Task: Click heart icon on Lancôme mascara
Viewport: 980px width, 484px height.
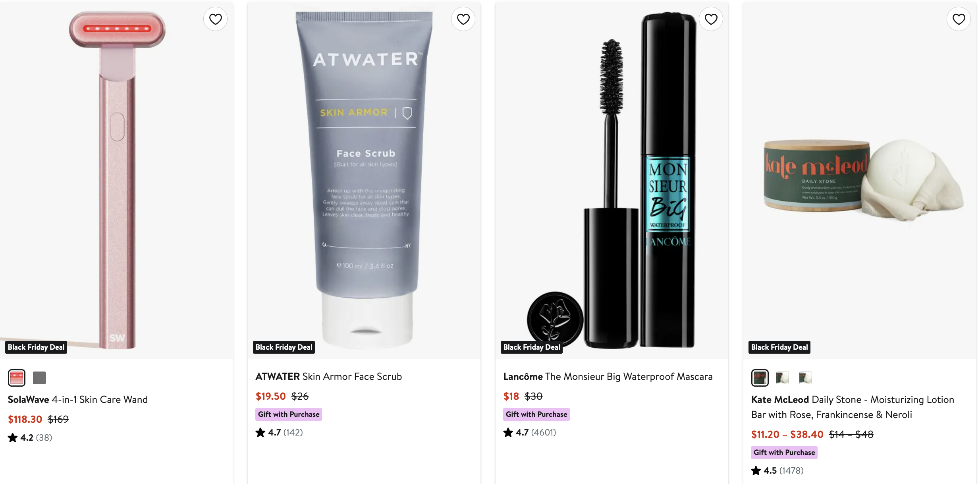Action: pyautogui.click(x=711, y=19)
